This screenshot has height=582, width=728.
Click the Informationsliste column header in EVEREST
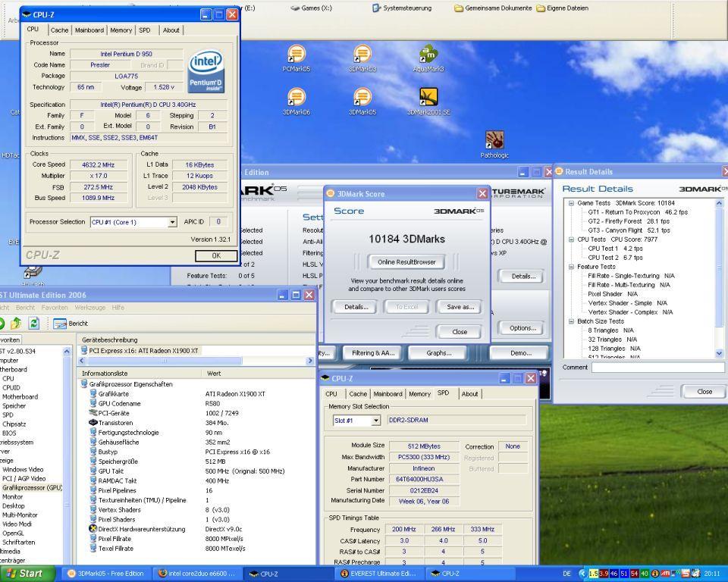click(139, 374)
